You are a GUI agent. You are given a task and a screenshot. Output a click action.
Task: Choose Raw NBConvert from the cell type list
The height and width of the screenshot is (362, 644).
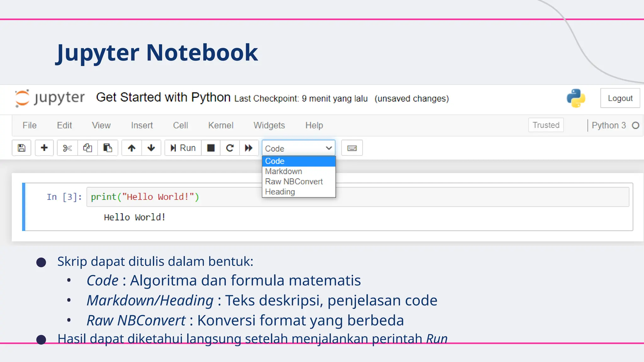299,182
